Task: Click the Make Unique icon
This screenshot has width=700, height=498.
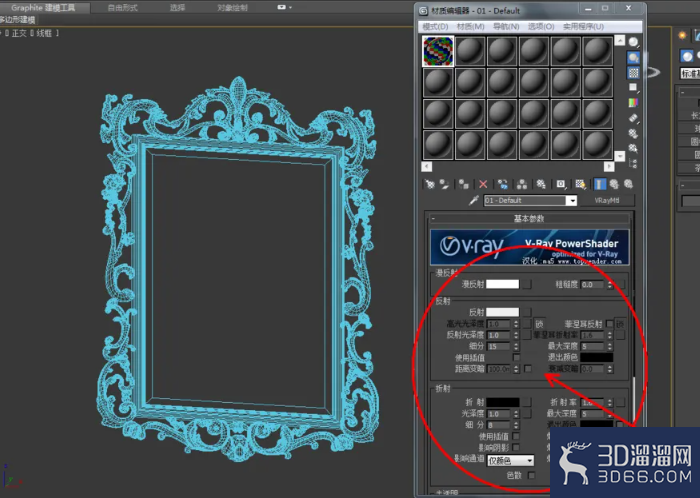Action: (x=521, y=184)
